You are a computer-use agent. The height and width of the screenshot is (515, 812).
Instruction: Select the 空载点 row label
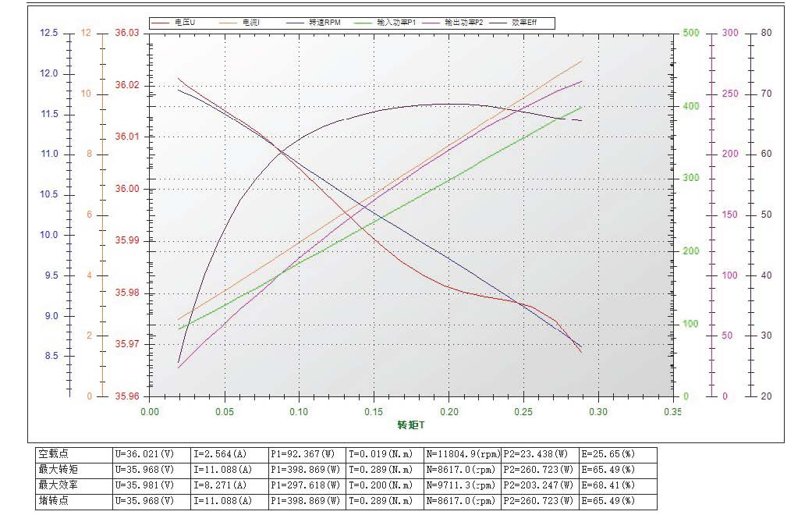51,453
